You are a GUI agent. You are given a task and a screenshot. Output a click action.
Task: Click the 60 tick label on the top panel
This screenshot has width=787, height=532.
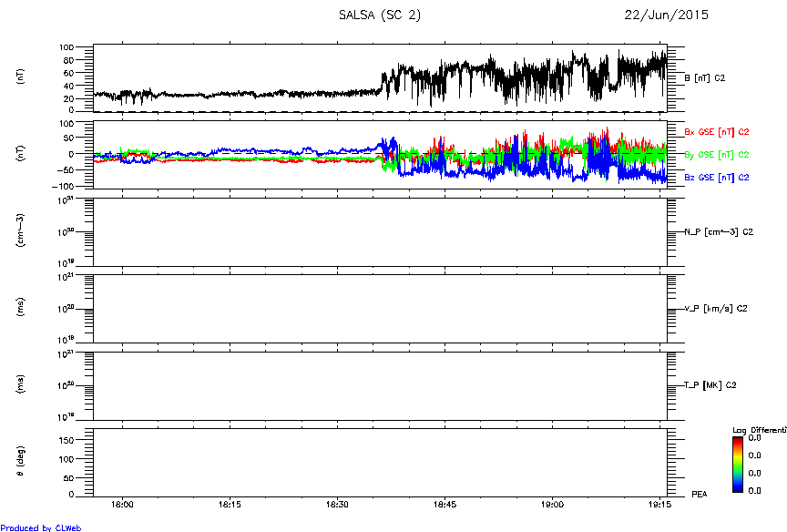pos(66,73)
